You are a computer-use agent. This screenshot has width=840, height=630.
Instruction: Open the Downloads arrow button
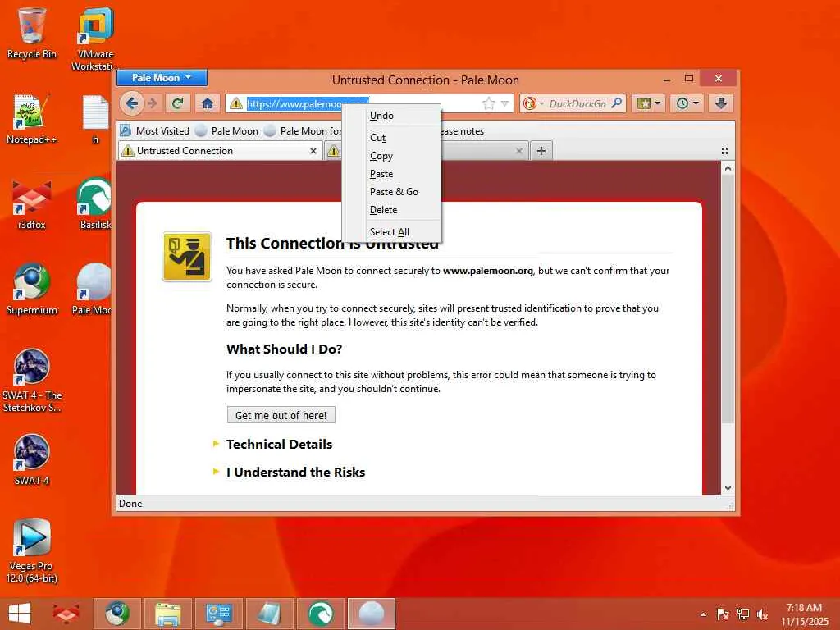(721, 103)
